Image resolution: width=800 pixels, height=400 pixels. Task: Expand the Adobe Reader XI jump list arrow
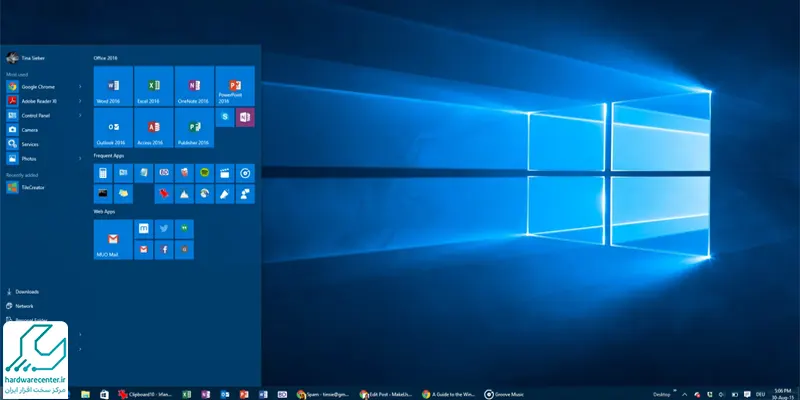(80, 101)
